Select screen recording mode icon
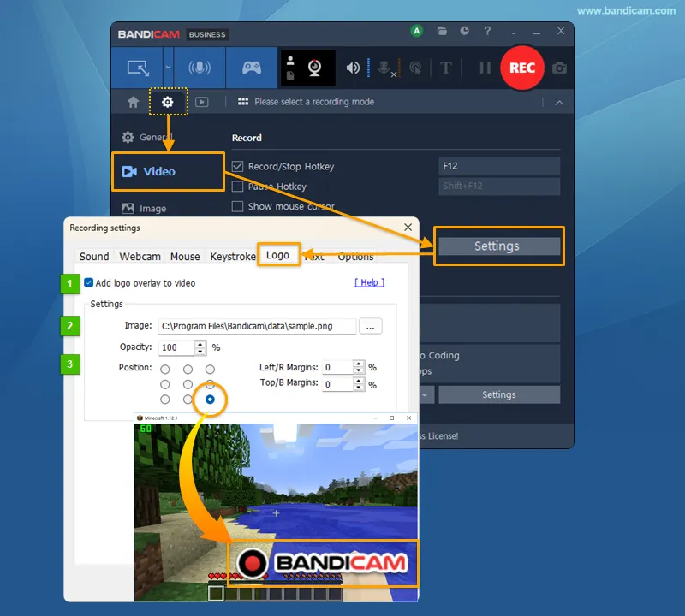This screenshot has width=685, height=616. pos(138,68)
